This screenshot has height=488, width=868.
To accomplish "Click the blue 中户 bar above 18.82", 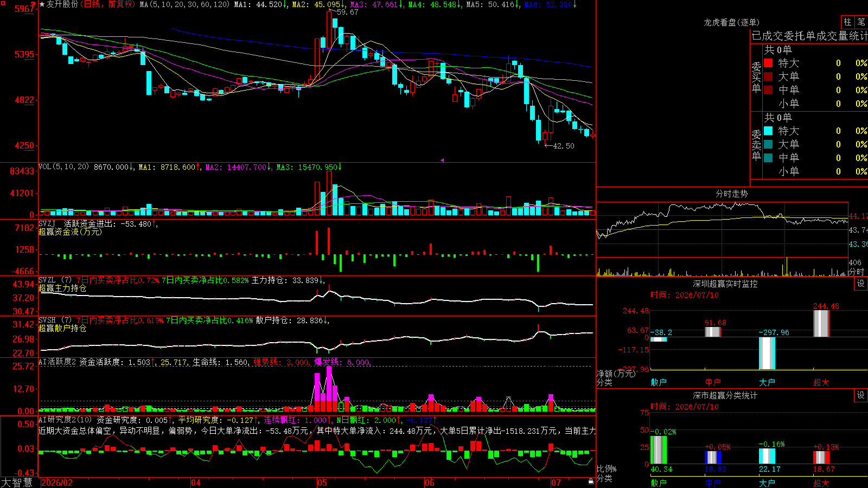I will pyautogui.click(x=713, y=457).
